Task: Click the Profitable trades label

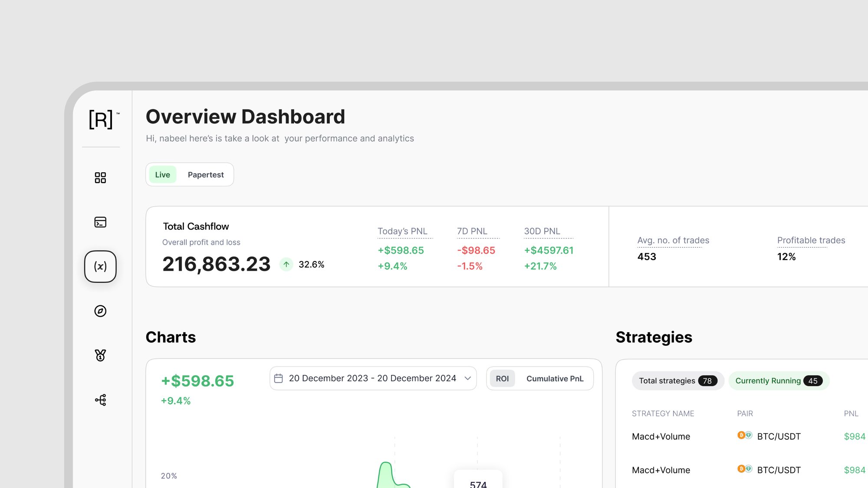Action: click(x=811, y=240)
